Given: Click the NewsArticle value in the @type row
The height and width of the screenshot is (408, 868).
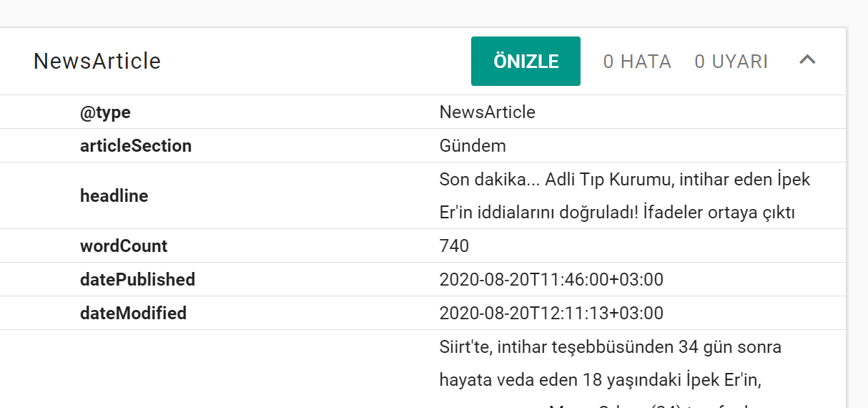Looking at the screenshot, I should tap(487, 112).
